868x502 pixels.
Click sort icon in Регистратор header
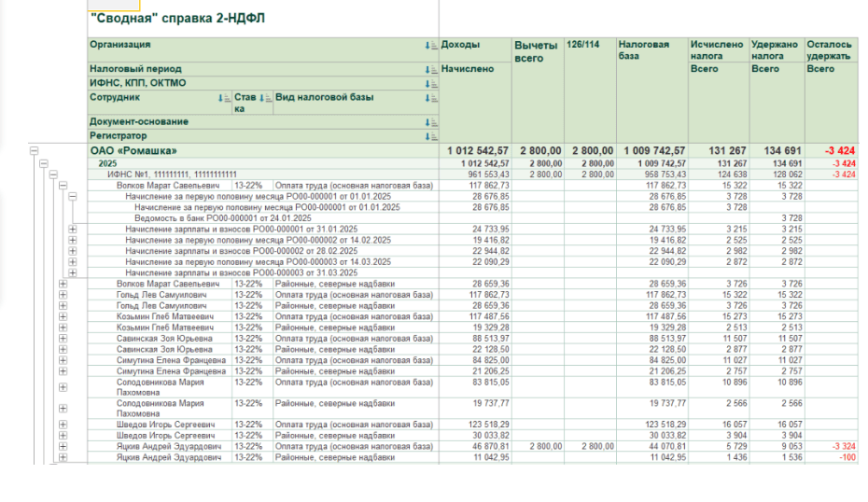(431, 137)
